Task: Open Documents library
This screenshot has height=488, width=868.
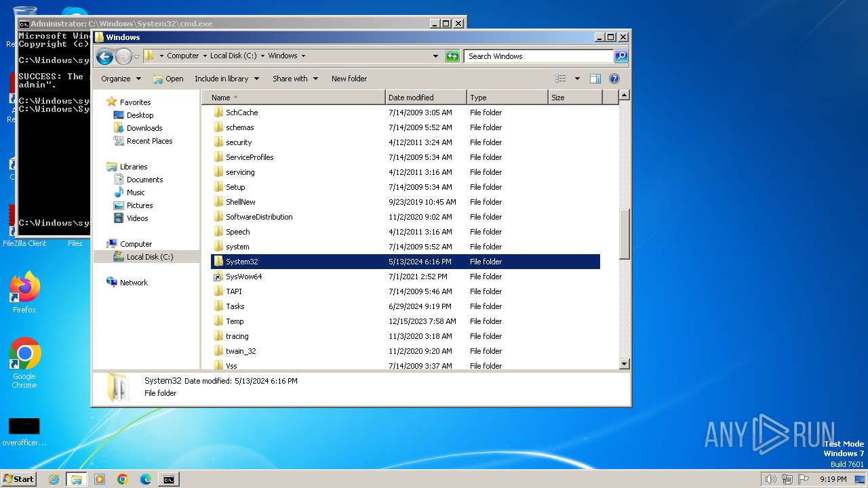Action: [144, 180]
